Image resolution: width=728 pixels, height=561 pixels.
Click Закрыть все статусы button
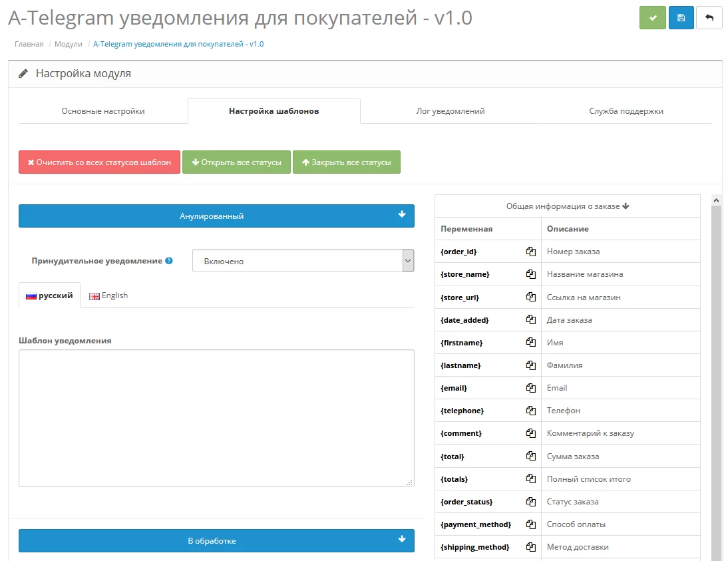click(346, 162)
